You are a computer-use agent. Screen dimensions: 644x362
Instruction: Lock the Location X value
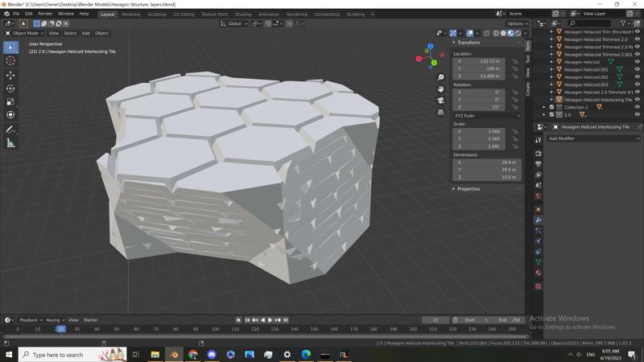514,61
